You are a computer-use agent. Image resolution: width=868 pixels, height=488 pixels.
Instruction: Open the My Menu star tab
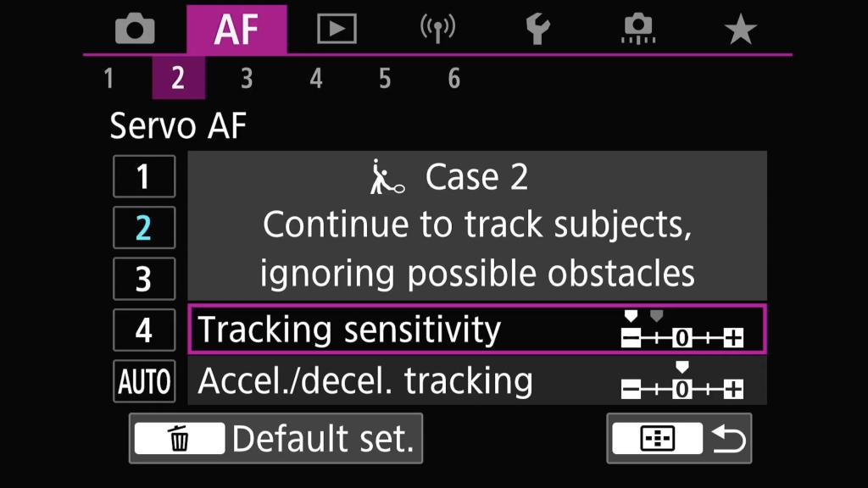click(740, 30)
